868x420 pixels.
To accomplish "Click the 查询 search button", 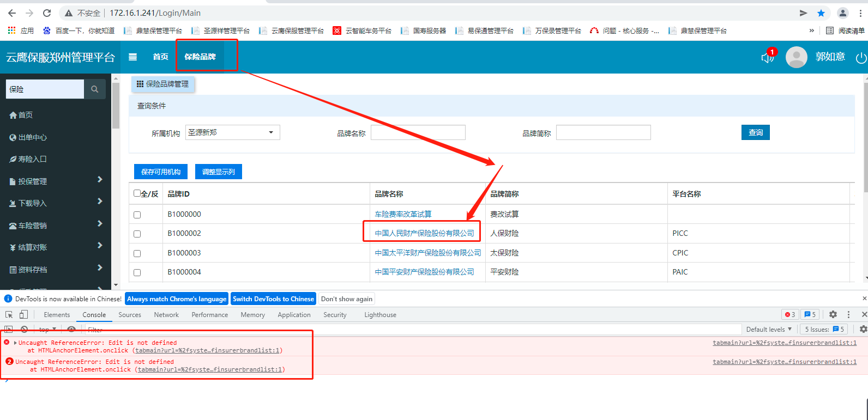I will (755, 132).
